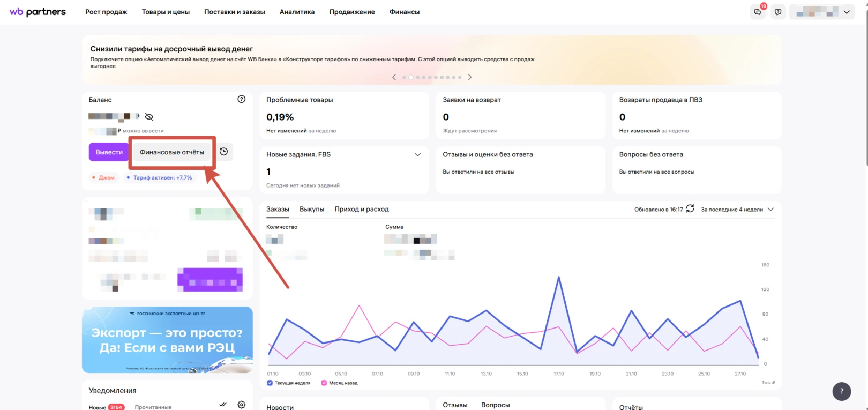Open chat messages icon with notification badge

pyautogui.click(x=758, y=12)
